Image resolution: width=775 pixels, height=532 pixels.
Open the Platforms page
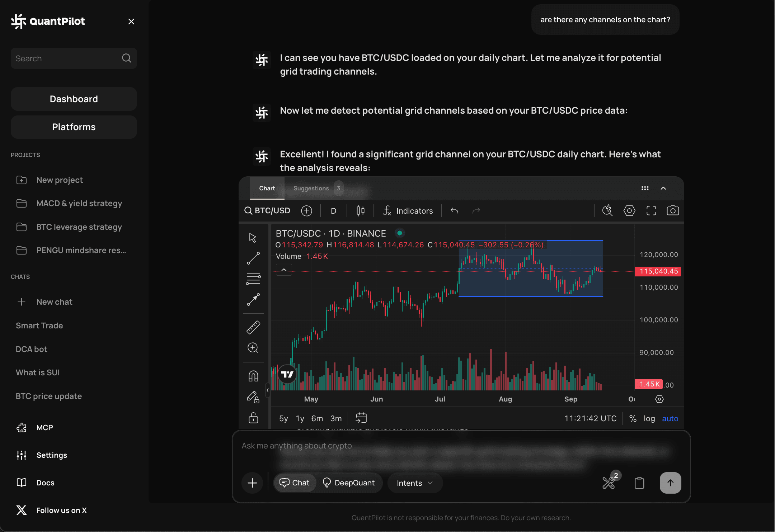[x=74, y=127]
